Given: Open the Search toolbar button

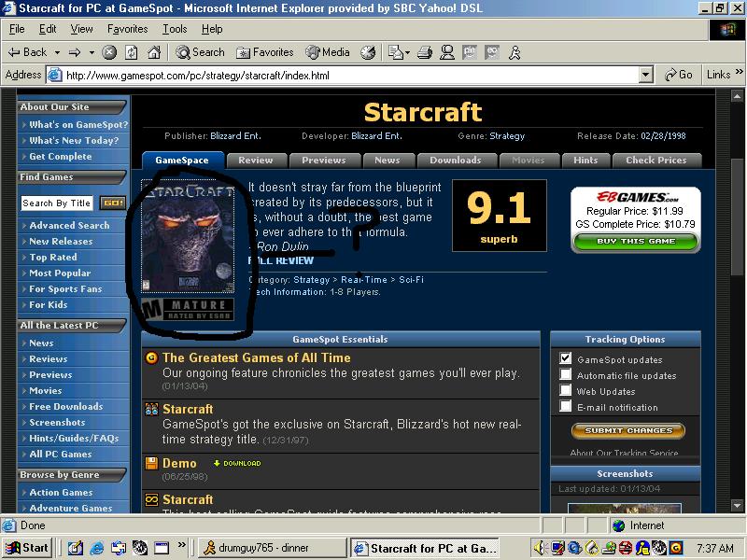Looking at the screenshot, I should click(x=200, y=52).
